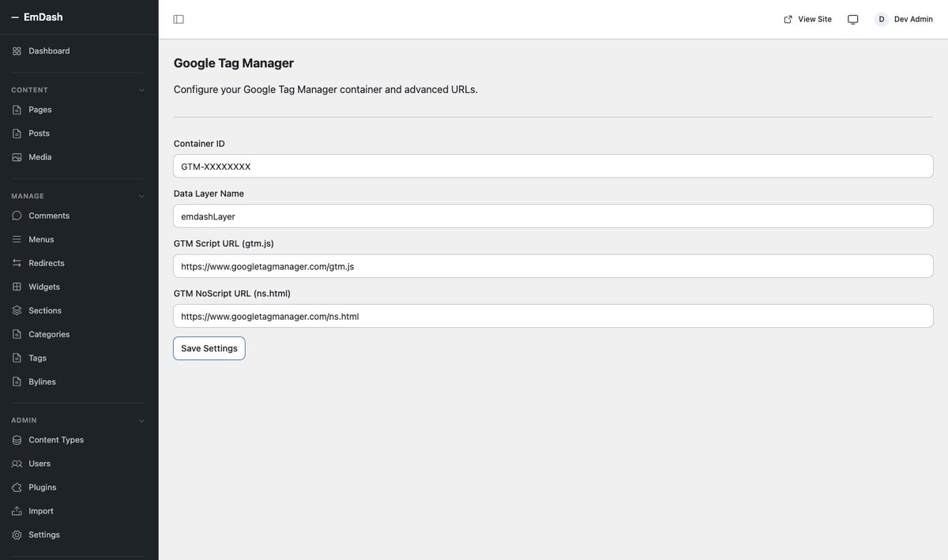This screenshot has height=560, width=948.
Task: Click the Pages document icon
Action: coord(17,110)
